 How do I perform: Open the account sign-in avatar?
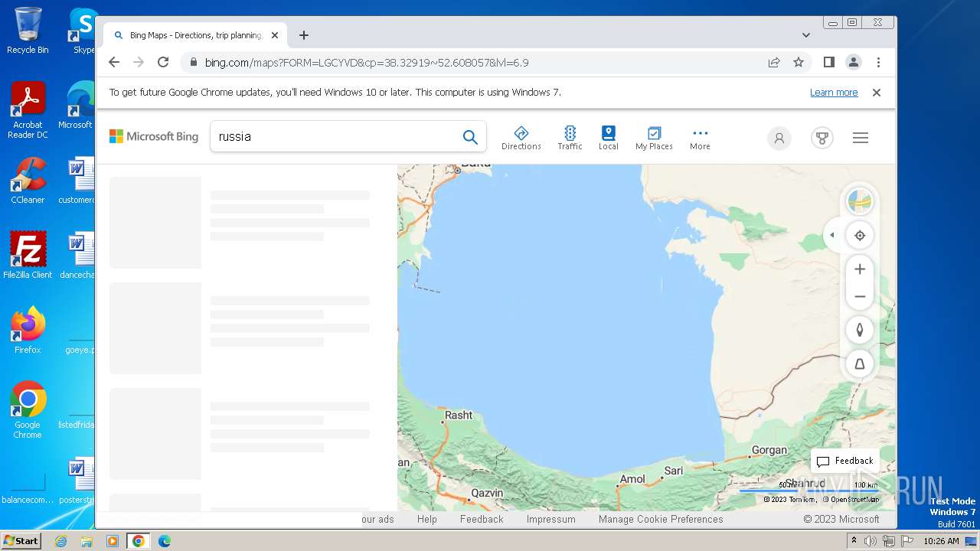point(779,138)
